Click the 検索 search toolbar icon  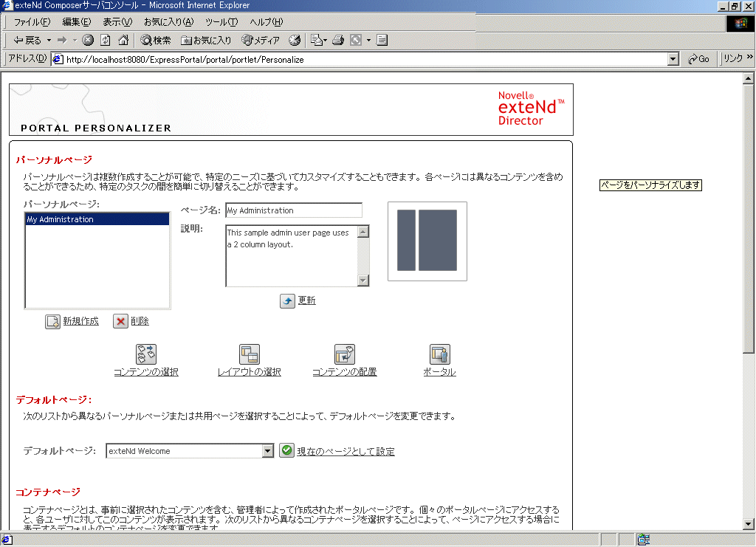coord(155,40)
